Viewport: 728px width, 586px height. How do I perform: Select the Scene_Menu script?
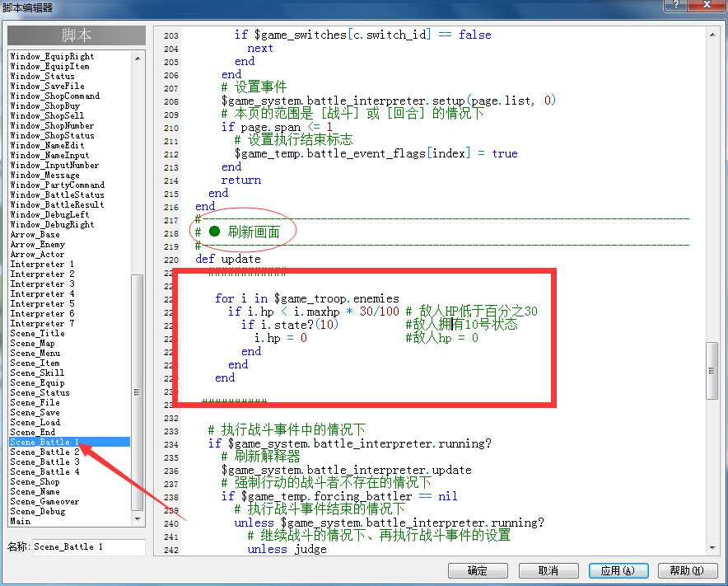pos(70,354)
